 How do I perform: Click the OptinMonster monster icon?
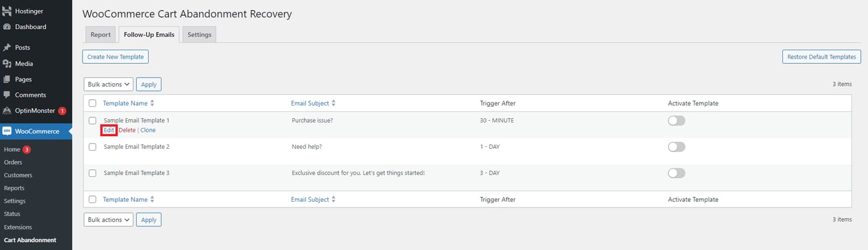click(x=7, y=111)
